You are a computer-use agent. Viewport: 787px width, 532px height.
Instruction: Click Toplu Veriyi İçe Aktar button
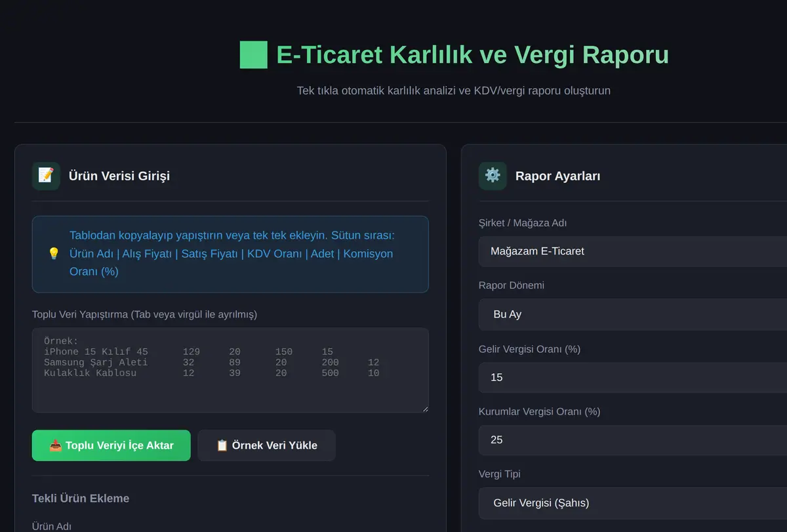click(x=111, y=445)
